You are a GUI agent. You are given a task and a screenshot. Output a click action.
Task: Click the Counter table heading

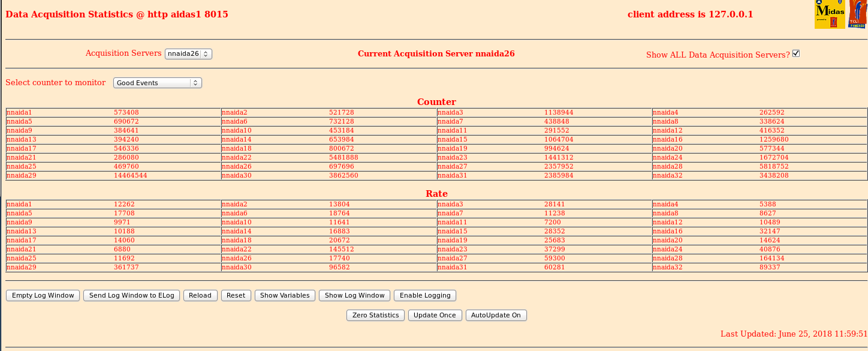tap(436, 102)
